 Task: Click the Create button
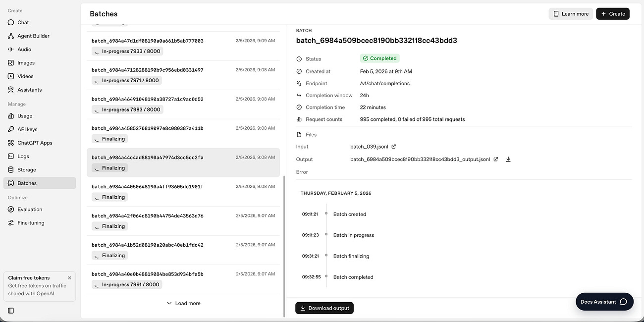613,14
